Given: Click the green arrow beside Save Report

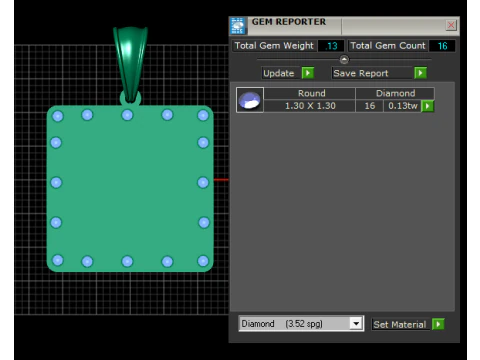Looking at the screenshot, I should pyautogui.click(x=420, y=73).
